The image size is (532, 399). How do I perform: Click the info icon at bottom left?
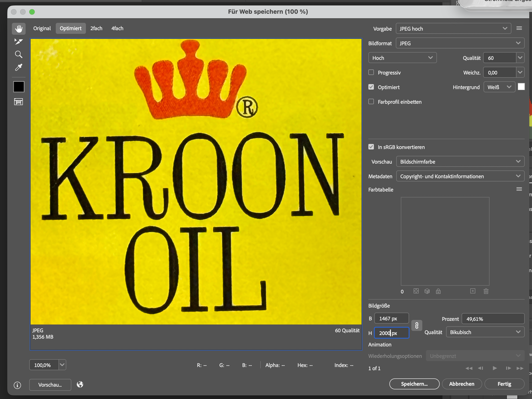(17, 385)
